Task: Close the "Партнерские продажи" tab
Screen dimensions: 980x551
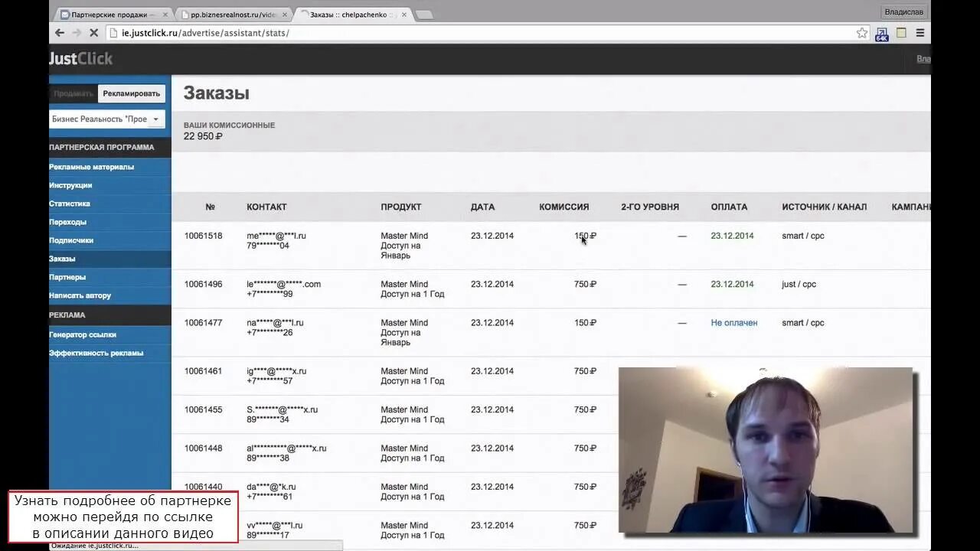Action: tap(165, 15)
